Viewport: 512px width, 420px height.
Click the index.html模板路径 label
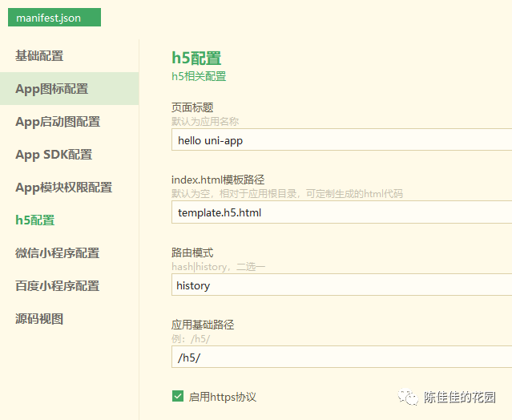pyautogui.click(x=218, y=180)
